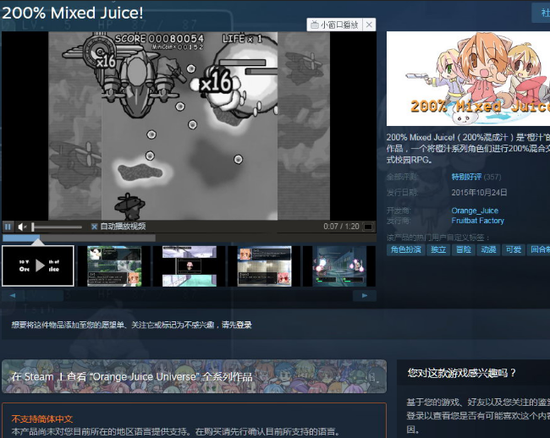Click the 小窗口播放 mini-player button
Viewport: 550px width, 438px height.
pos(335,25)
